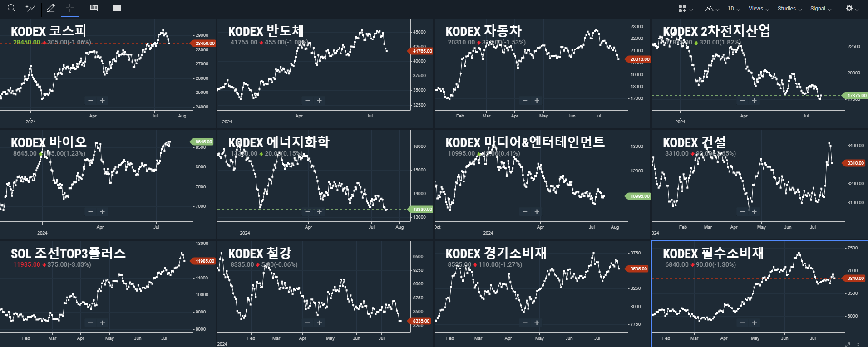Open the settings gear menu
The width and height of the screenshot is (868, 347).
[x=852, y=9]
